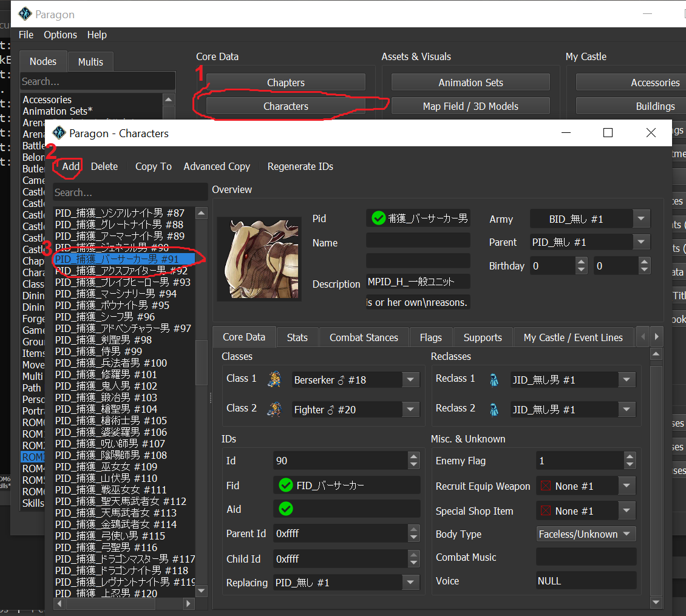Click the Description field MPID_H_一般ユニット
The height and width of the screenshot is (616, 686).
point(418,282)
